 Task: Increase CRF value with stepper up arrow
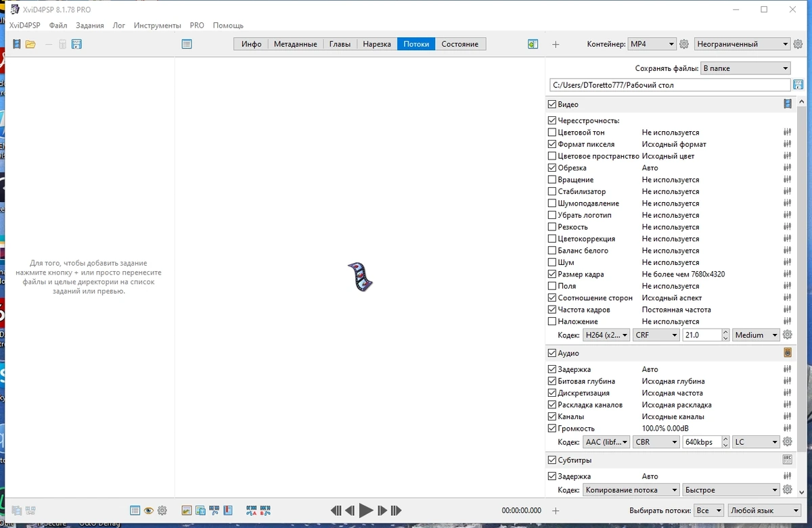click(725, 332)
